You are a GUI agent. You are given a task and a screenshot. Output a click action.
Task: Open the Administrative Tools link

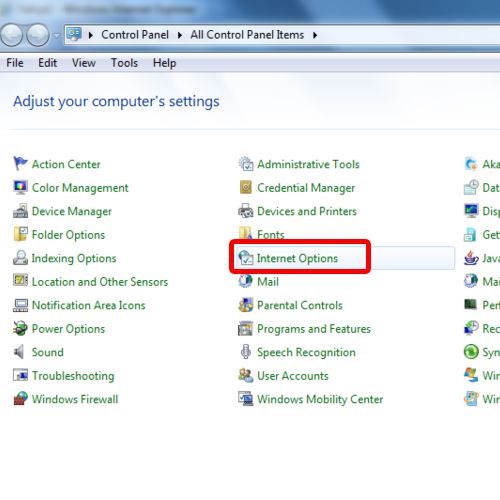point(308,164)
